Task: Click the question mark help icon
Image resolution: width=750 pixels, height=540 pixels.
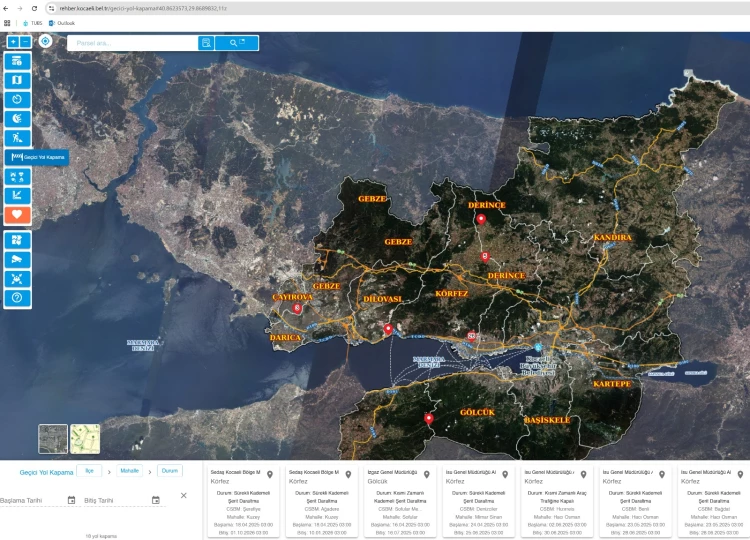Action: pos(18,297)
